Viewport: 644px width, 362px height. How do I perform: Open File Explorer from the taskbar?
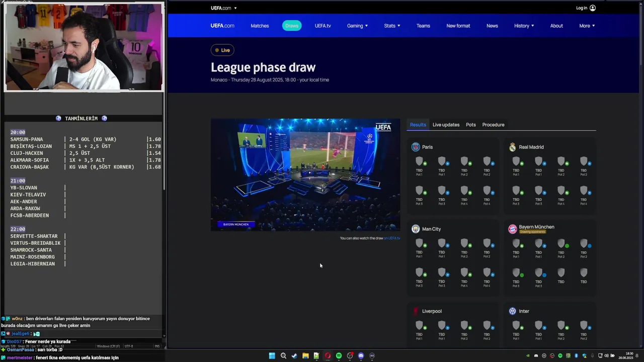[305, 355]
